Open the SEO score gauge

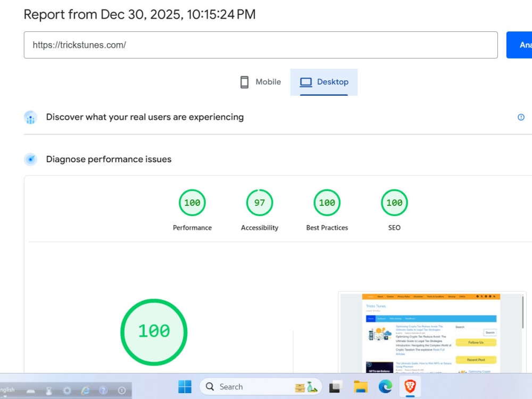pos(394,203)
